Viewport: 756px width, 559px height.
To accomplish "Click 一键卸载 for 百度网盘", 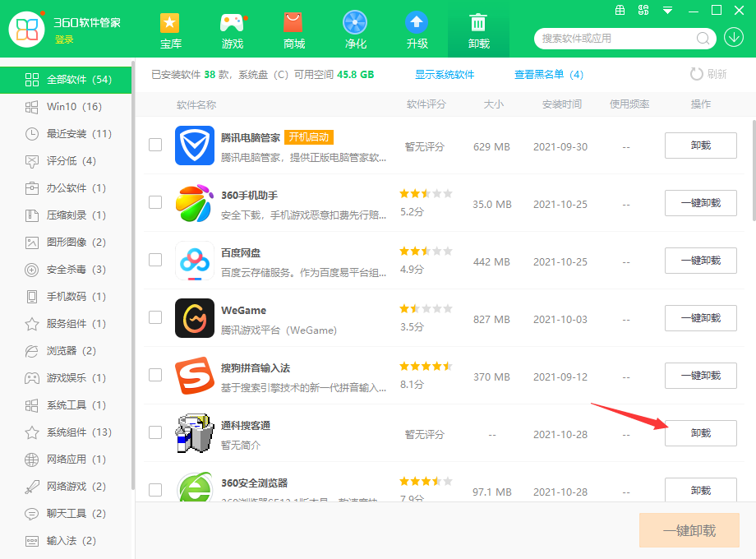I will [701, 261].
